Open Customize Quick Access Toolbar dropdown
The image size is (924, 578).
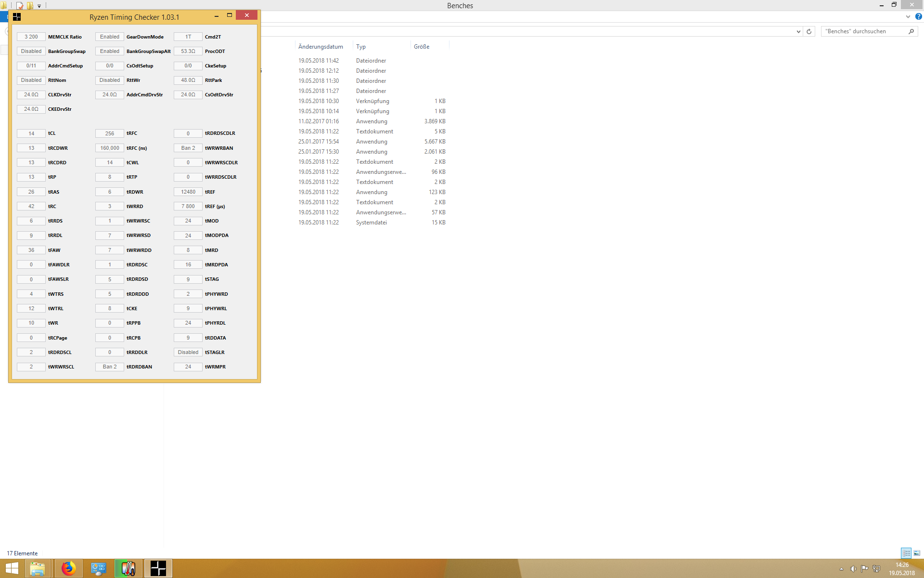(39, 6)
